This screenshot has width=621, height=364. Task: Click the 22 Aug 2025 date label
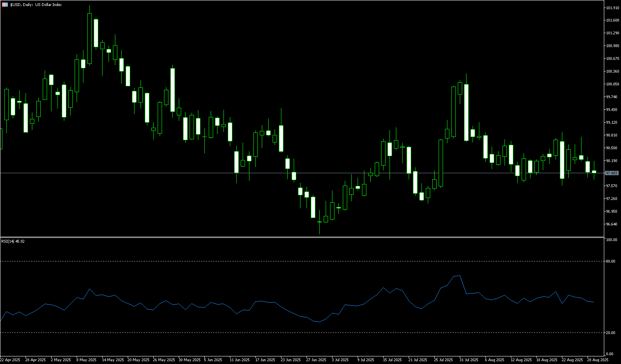click(572, 360)
